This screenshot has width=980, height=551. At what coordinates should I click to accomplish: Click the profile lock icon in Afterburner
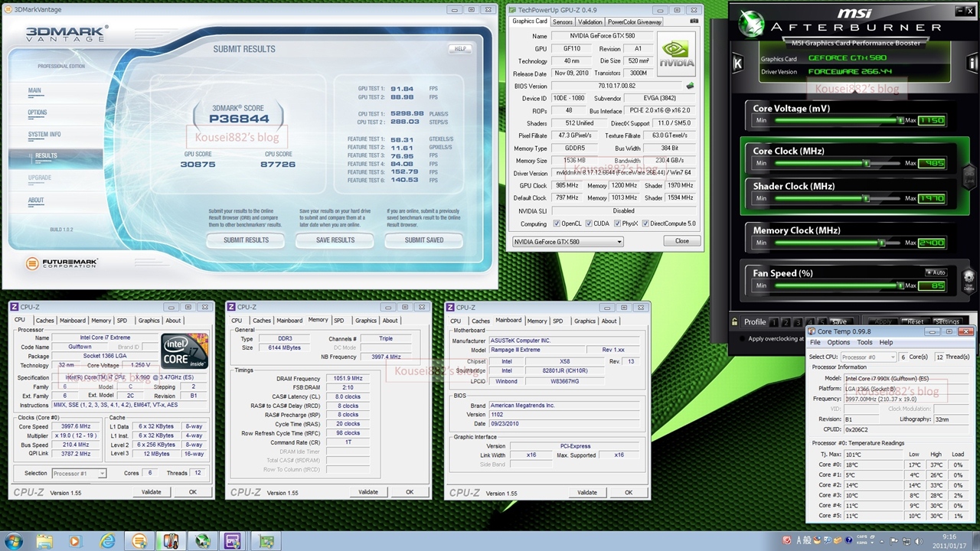coord(735,322)
